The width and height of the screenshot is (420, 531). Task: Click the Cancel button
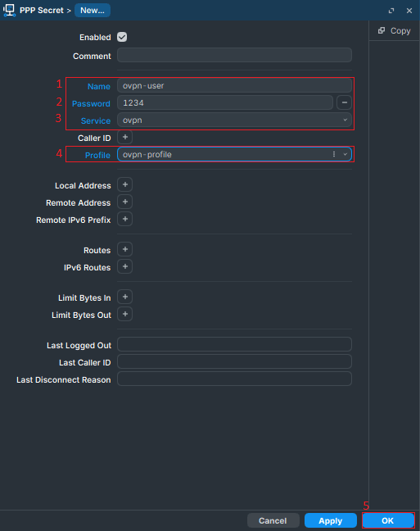273,520
